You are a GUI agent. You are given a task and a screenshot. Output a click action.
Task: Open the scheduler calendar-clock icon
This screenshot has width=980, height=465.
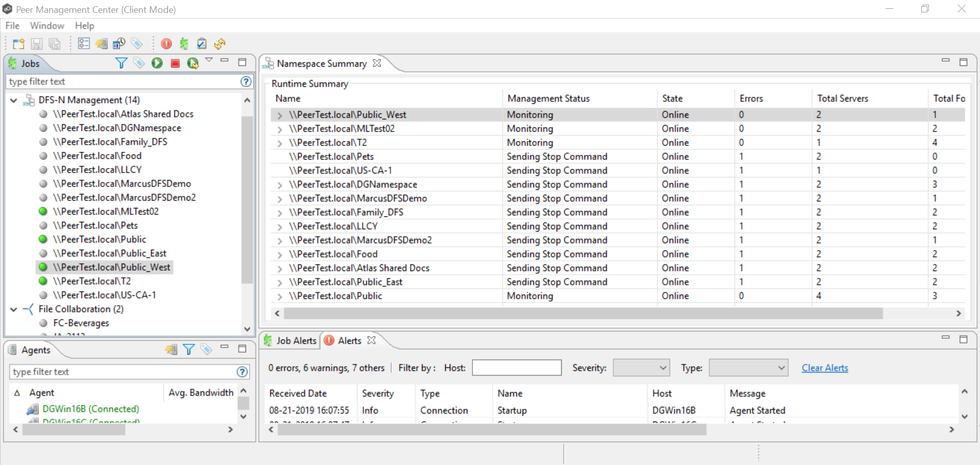pos(119,44)
